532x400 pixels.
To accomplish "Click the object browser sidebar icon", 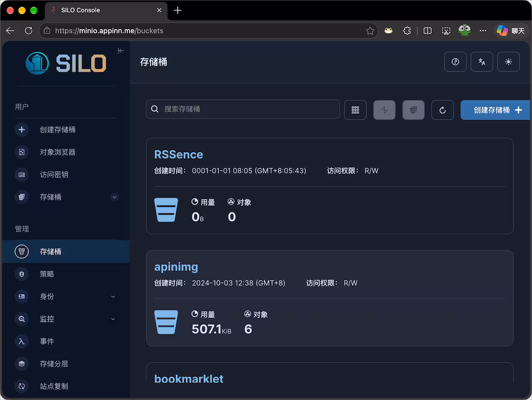I will coord(22,152).
